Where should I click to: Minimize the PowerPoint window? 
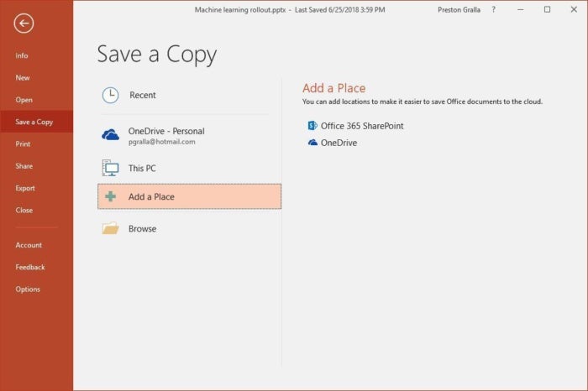(x=521, y=10)
